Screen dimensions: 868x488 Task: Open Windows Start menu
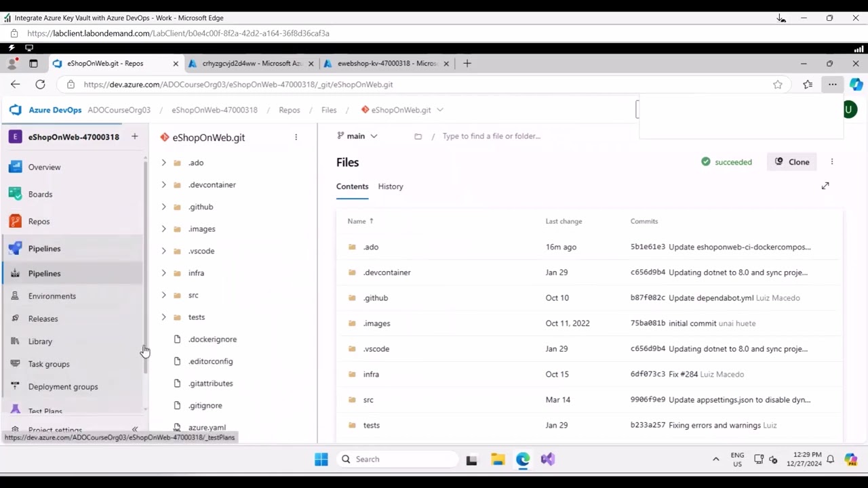pyautogui.click(x=321, y=459)
